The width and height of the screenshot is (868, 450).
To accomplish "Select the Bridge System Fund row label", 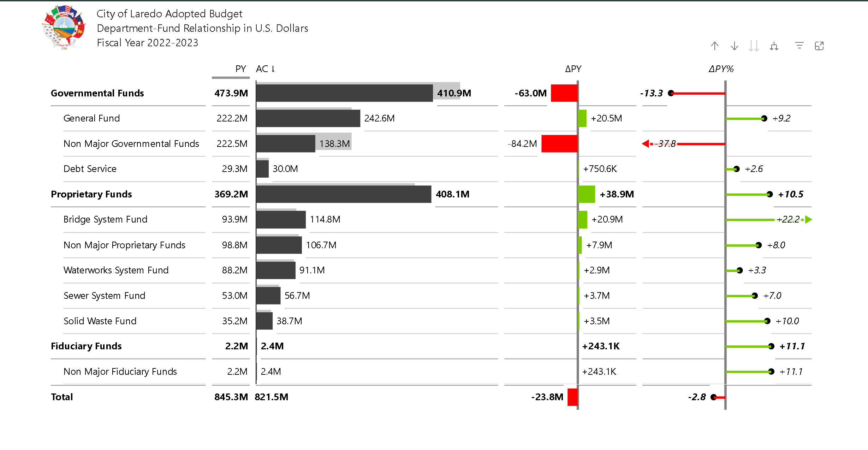I will (105, 219).
